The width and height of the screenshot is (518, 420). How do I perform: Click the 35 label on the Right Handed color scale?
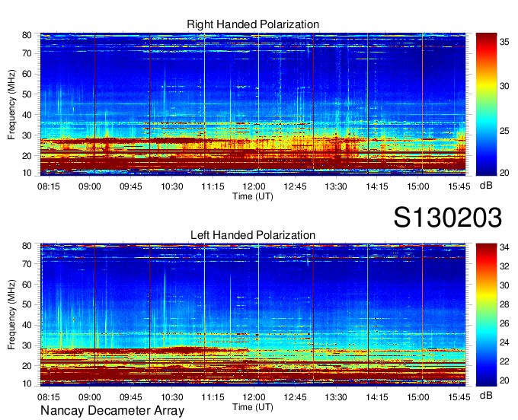tap(504, 42)
